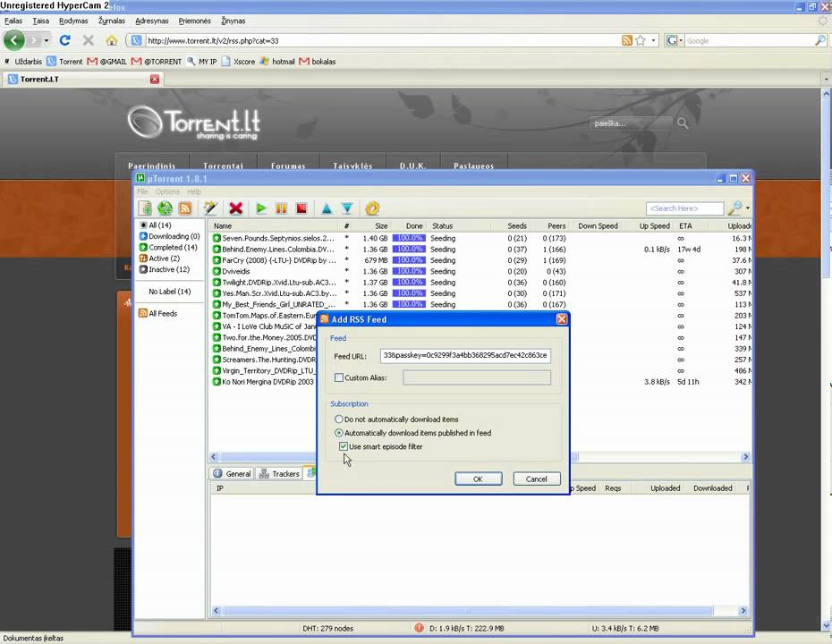The height and width of the screenshot is (644, 832).
Task: Open Žurnalas menu in Firefox
Action: (112, 21)
